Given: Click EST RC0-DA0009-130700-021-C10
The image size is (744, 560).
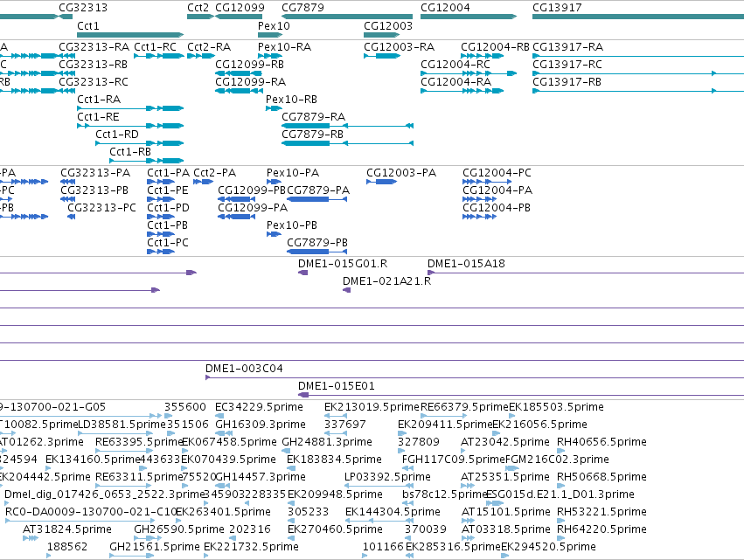Looking at the screenshot, I should click(80, 521).
